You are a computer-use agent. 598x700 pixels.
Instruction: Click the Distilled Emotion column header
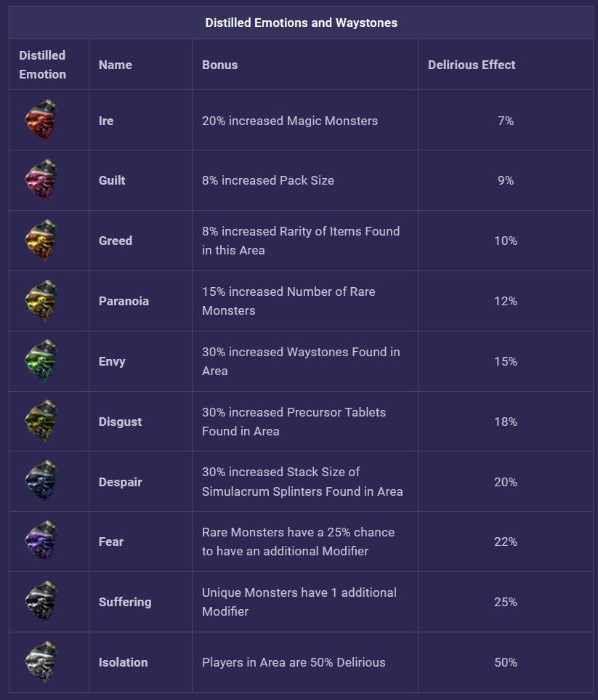coord(43,65)
